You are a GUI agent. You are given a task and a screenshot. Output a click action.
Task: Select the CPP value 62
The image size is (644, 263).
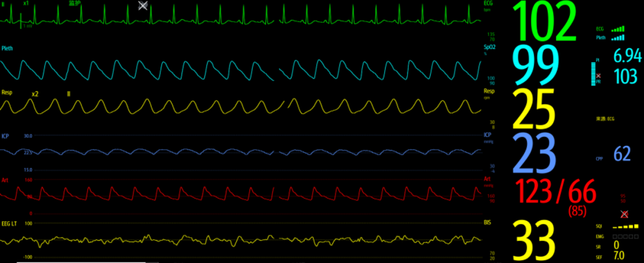click(622, 153)
